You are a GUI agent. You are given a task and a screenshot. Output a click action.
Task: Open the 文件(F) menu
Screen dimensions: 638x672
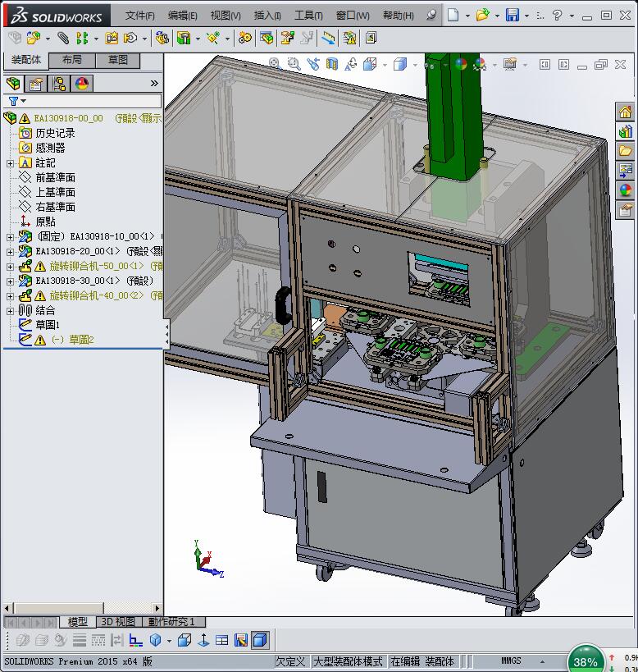(x=139, y=16)
